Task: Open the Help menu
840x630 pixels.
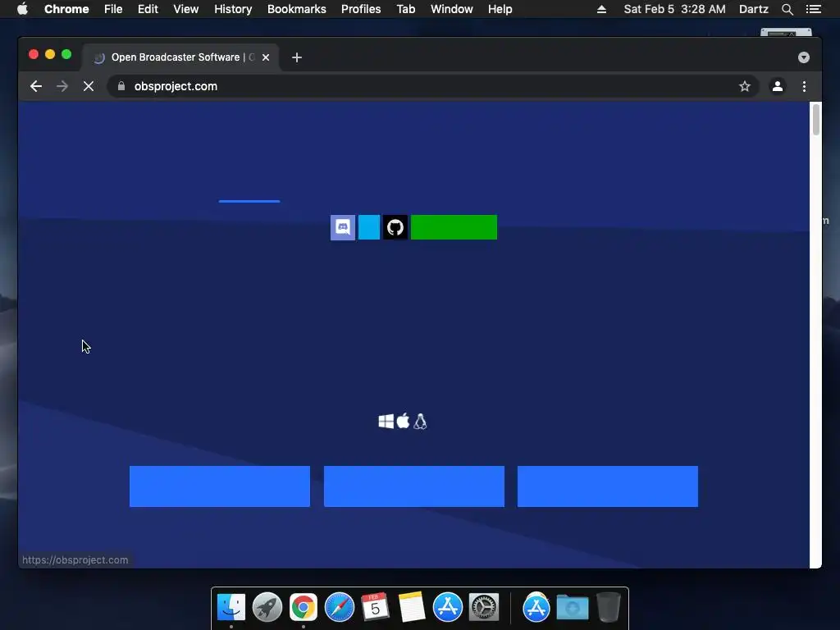Action: coord(500,9)
